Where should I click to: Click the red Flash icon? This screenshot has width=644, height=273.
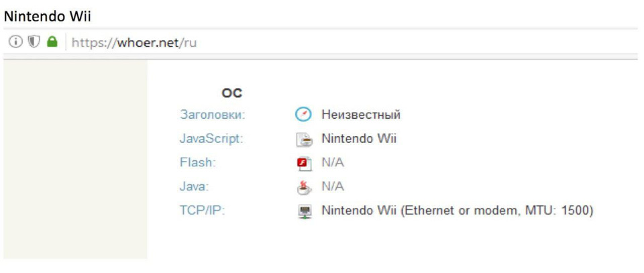click(304, 163)
